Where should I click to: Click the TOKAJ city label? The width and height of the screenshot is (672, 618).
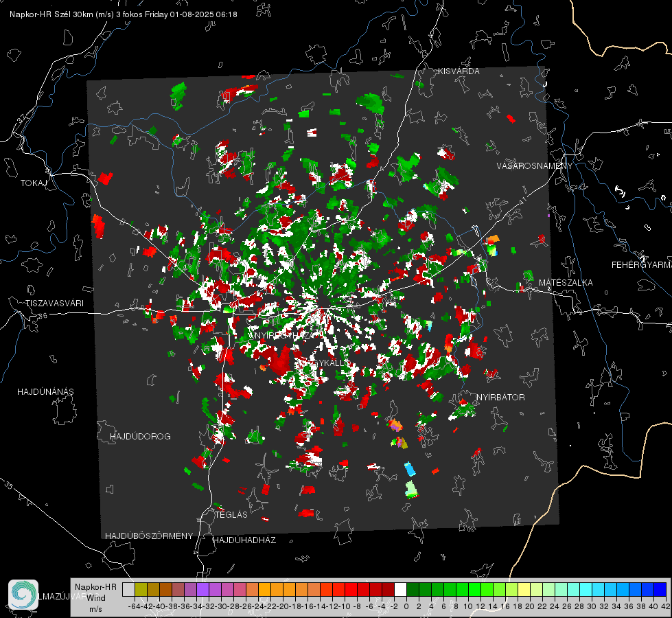pos(34,183)
